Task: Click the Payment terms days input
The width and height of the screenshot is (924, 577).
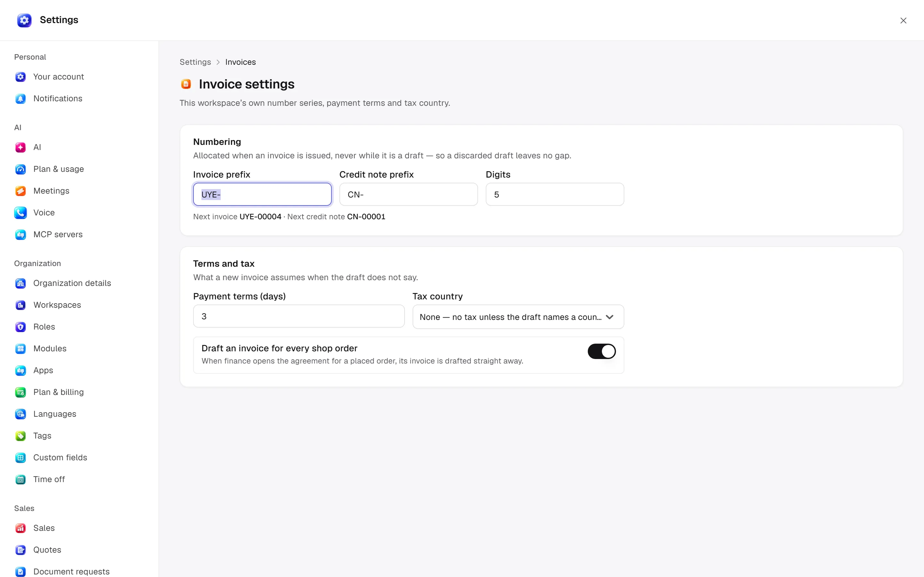Action: point(299,316)
